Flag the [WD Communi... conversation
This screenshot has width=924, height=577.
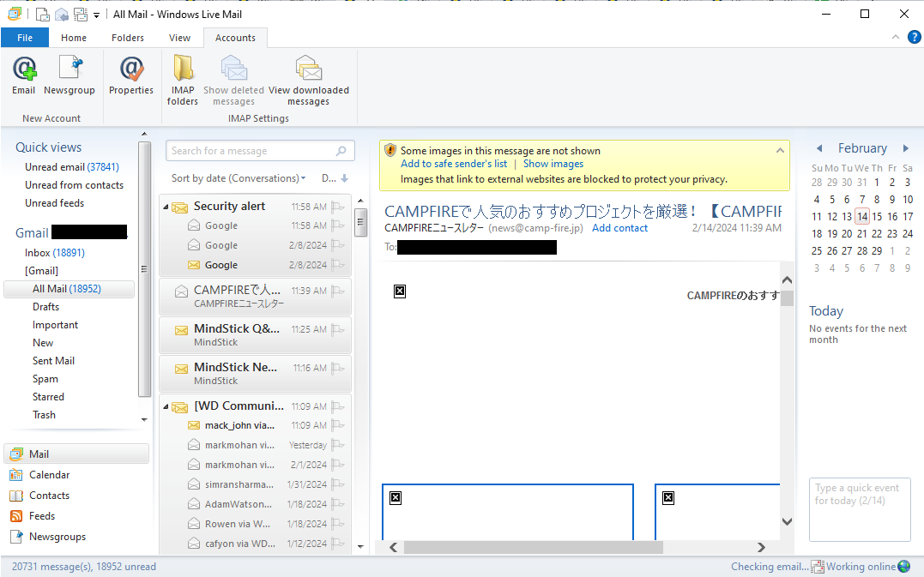click(x=338, y=407)
